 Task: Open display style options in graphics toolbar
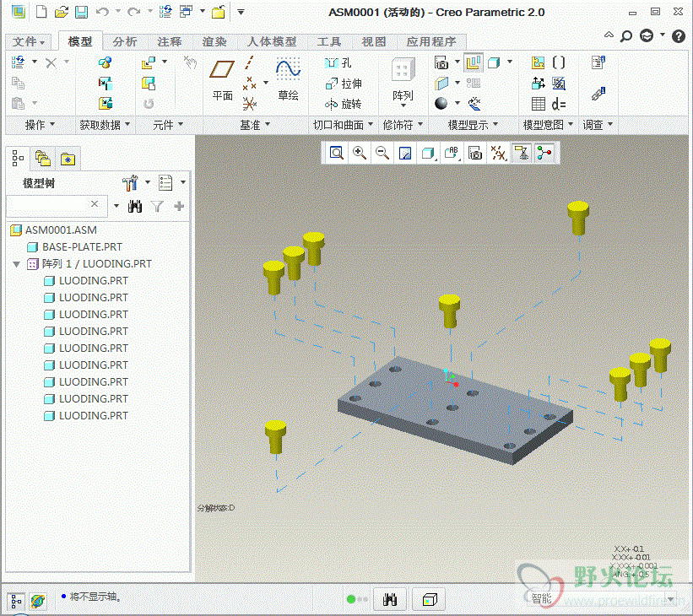click(428, 153)
